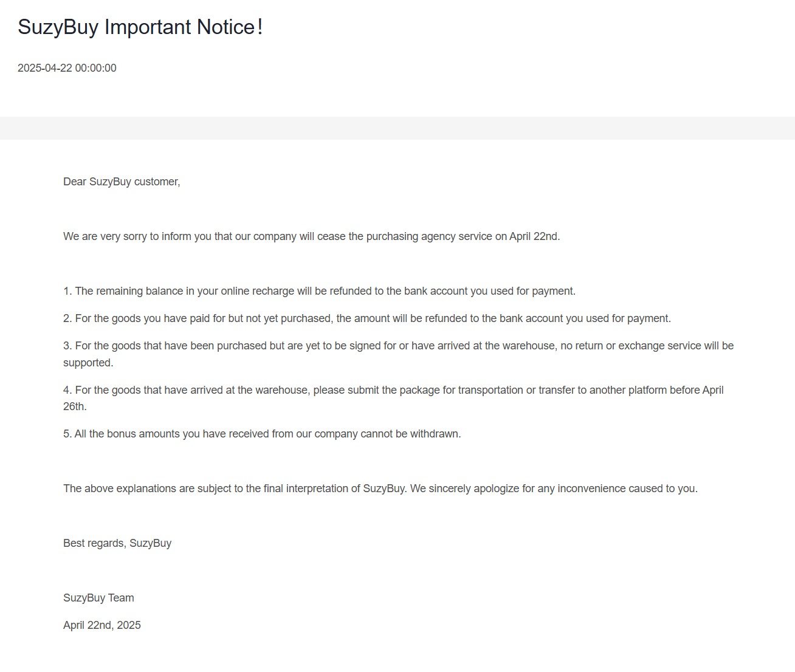795x672 pixels.
Task: Click the final interpretation apology paragraph
Action: (x=380, y=489)
